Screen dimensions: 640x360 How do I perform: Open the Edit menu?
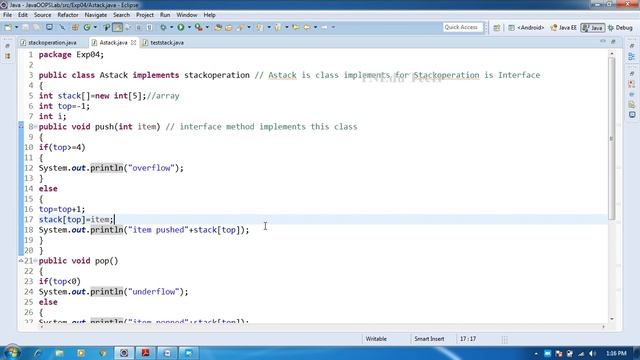23,15
